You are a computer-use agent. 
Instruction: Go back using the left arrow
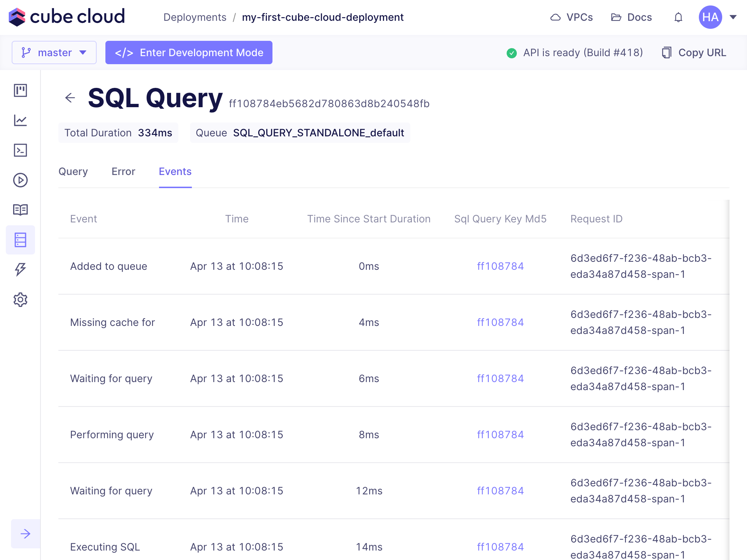point(70,98)
